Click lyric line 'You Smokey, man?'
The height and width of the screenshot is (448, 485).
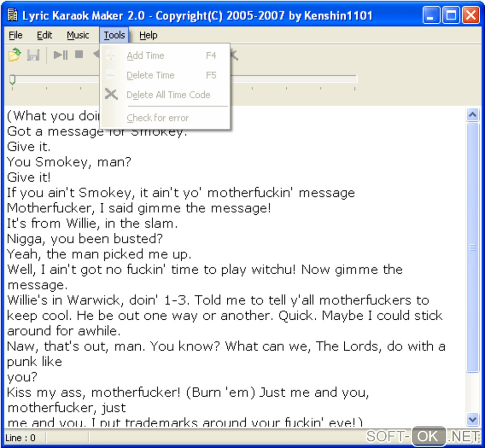pyautogui.click(x=69, y=162)
